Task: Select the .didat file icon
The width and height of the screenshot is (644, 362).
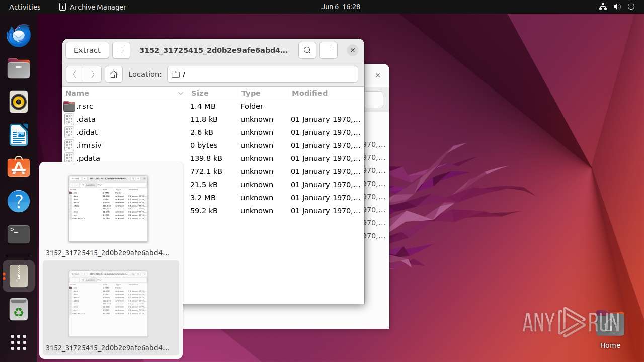Action: [69, 132]
